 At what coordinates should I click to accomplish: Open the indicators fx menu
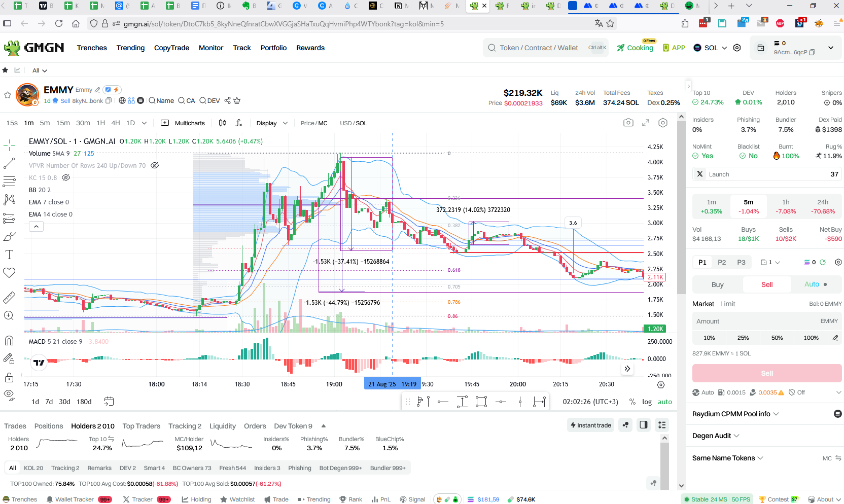[239, 123]
